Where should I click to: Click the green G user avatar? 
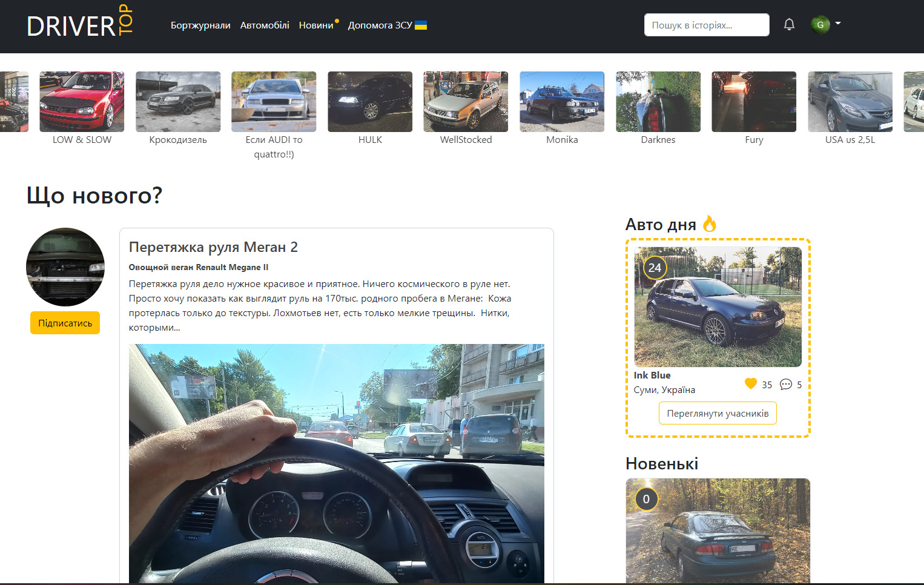(820, 24)
